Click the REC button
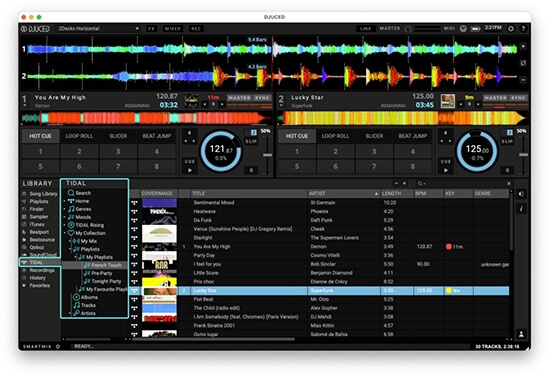Viewport: 550px width, 377px height. pos(196,29)
